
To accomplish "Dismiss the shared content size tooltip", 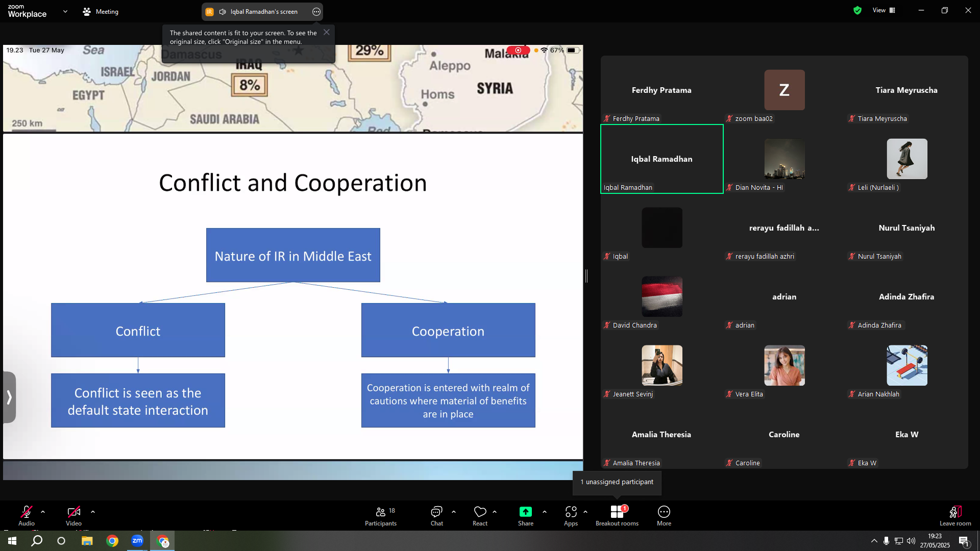I will click(x=327, y=32).
